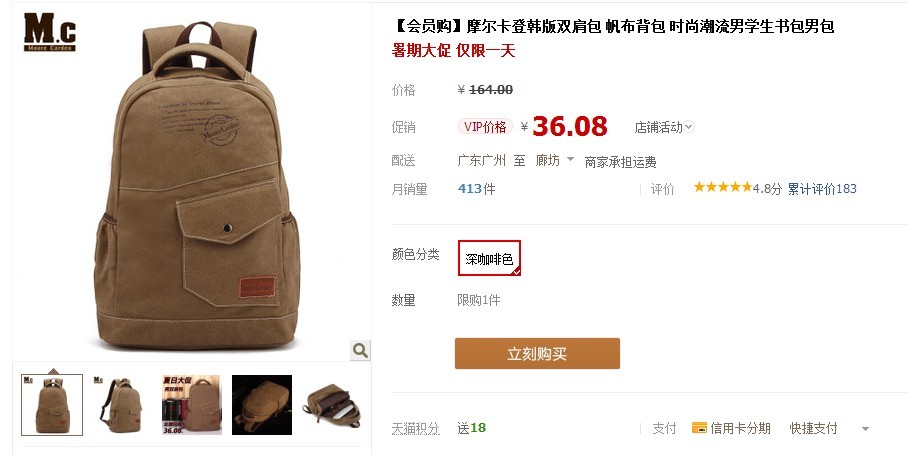
Task: Select the promotional 36.08 thumbnail
Action: click(191, 405)
